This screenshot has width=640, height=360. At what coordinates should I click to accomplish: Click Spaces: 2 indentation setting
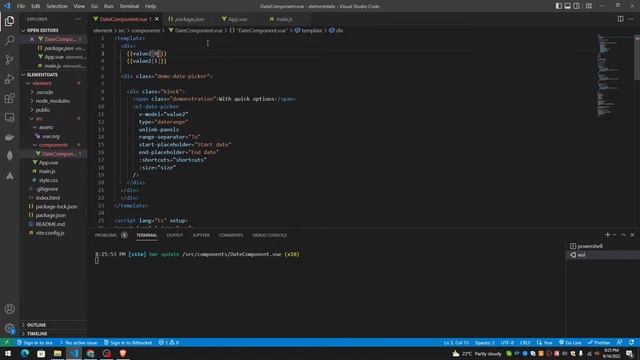pos(484,342)
